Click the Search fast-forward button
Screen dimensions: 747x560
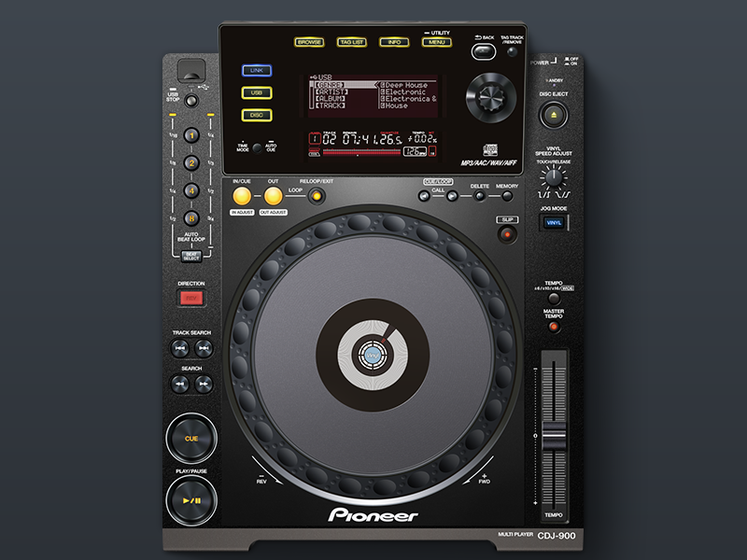(204, 384)
